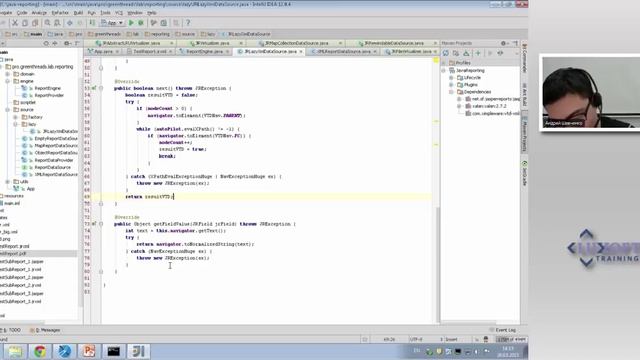Open the Event Log button
This screenshot has height=360, width=640.
503,330
